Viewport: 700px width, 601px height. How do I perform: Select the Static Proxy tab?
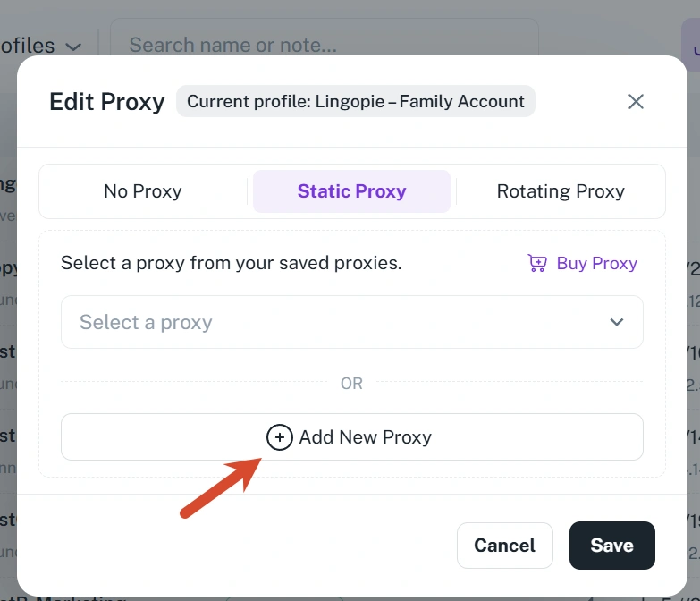point(351,191)
